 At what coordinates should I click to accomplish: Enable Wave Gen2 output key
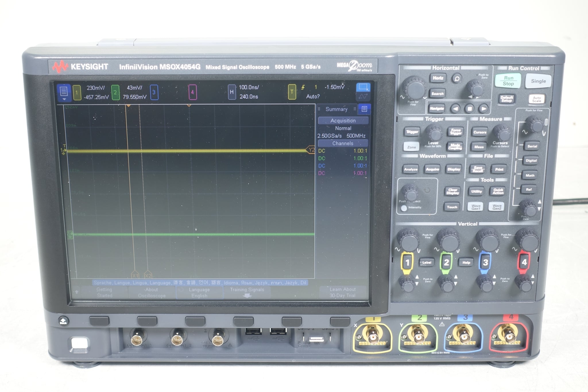[497, 207]
